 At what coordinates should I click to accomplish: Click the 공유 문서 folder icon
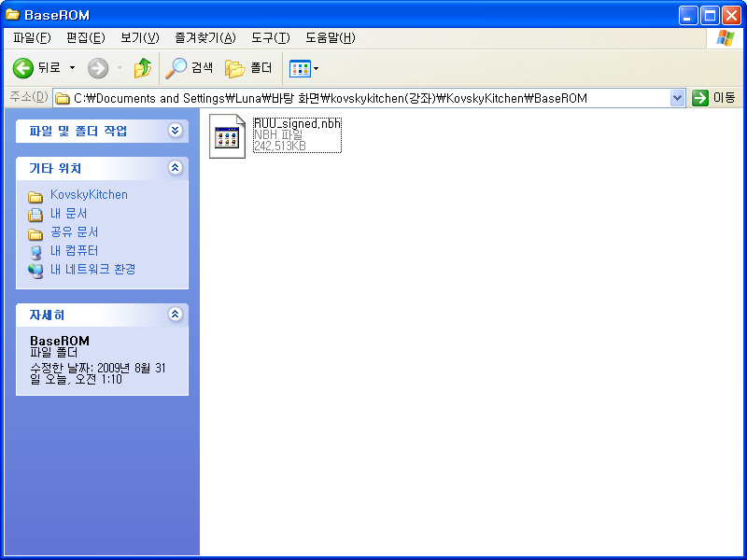tap(36, 231)
